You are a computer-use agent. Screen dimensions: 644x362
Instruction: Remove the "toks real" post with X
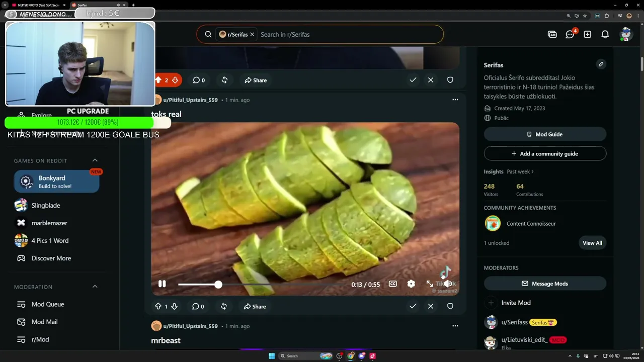click(431, 306)
